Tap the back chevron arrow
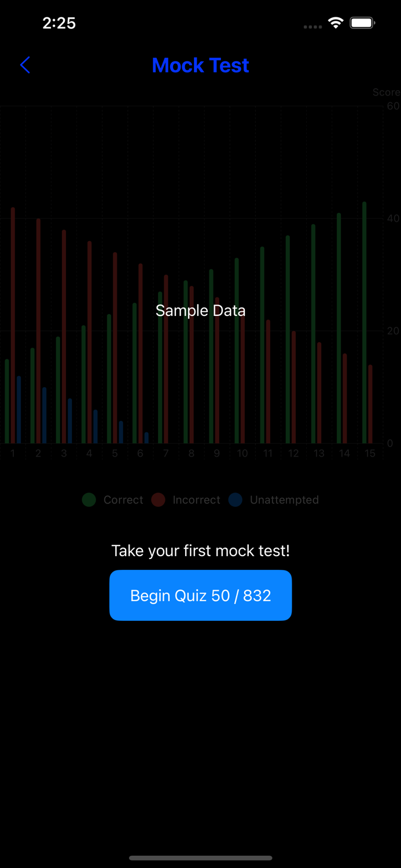401x868 pixels. tap(25, 65)
